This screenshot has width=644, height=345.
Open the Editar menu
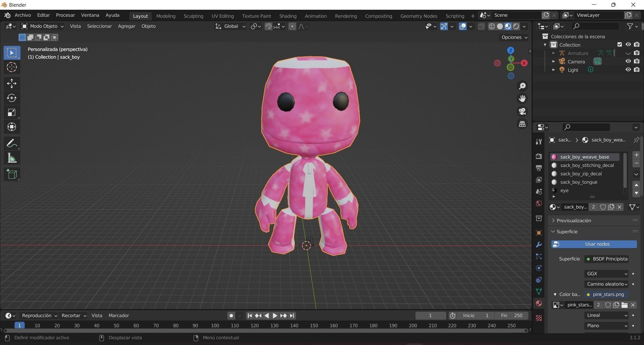43,15
